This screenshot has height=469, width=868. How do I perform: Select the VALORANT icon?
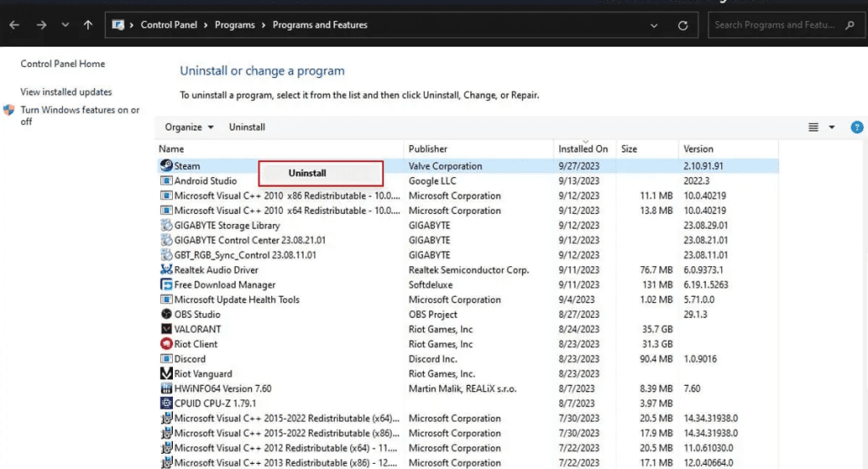pyautogui.click(x=166, y=329)
